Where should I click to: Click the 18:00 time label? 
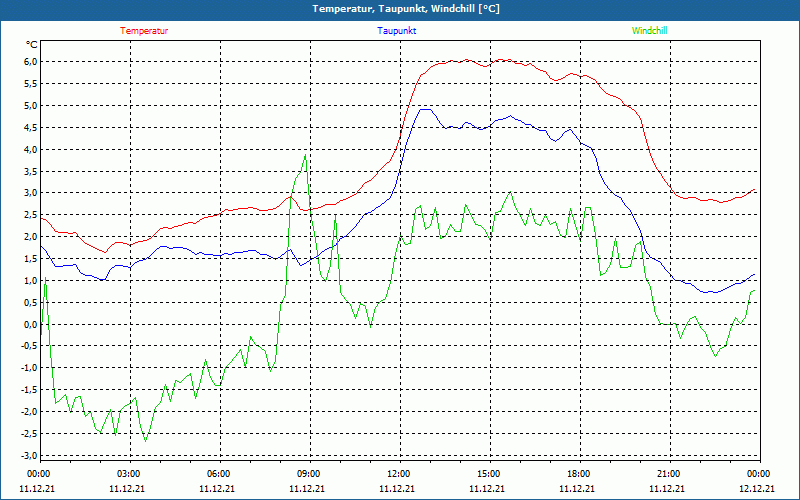click(578, 474)
